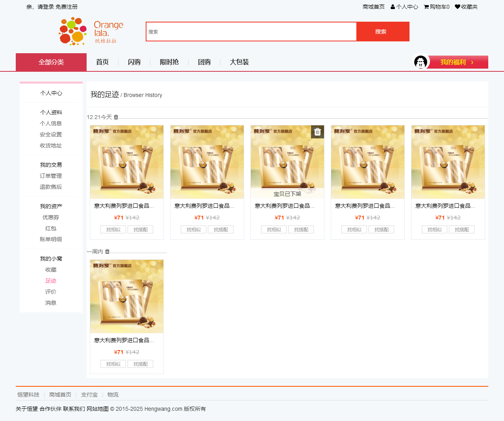The width and height of the screenshot is (504, 421).
Task: Click the trash icon on the delisted product
Action: tap(317, 132)
